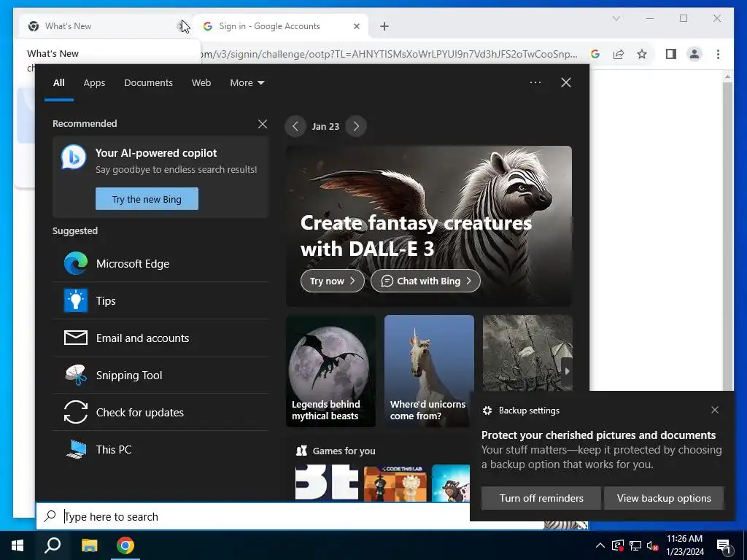747x560 pixels.
Task: Select the All search filter tab
Action: pos(58,82)
